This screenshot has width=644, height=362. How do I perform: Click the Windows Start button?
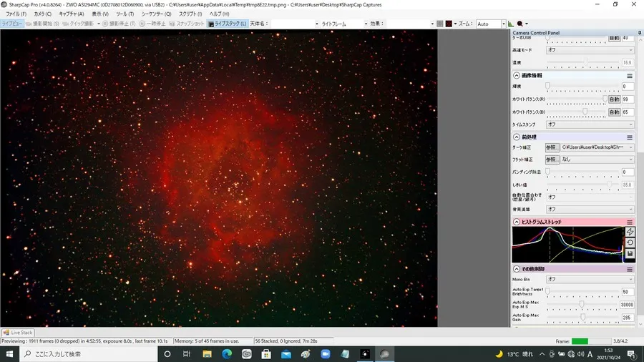pyautogui.click(x=9, y=354)
